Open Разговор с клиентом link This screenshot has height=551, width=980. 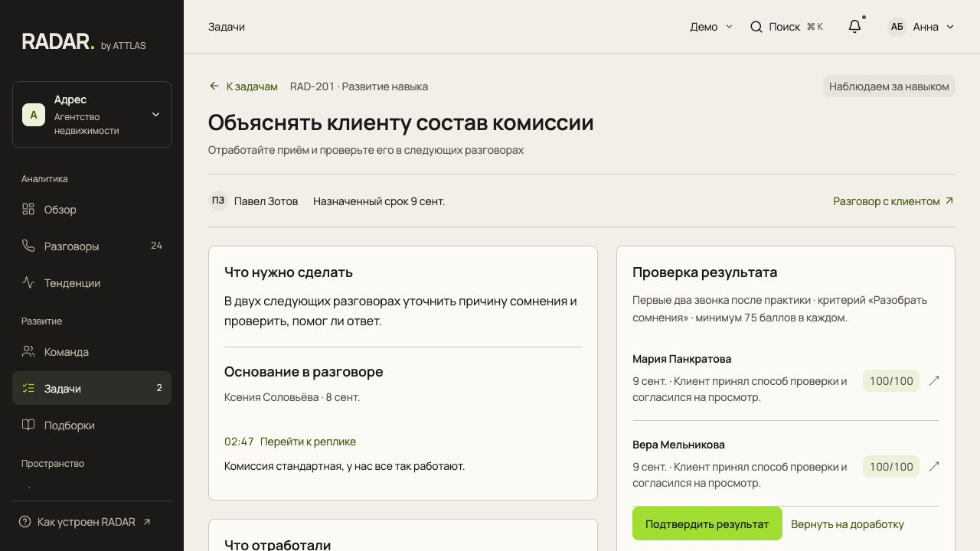(x=893, y=201)
